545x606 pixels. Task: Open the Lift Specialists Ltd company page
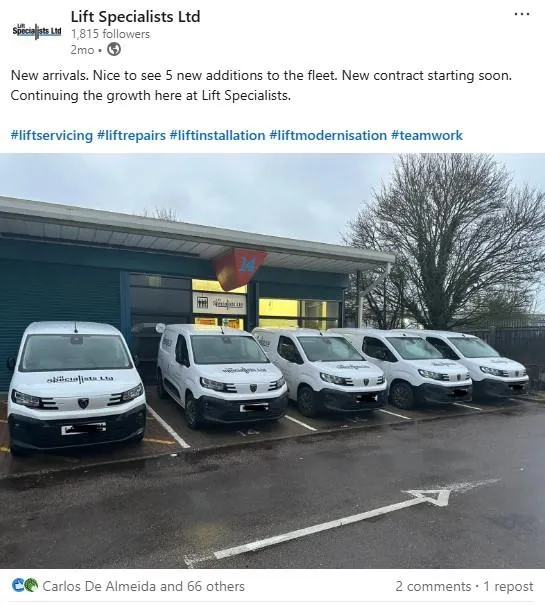click(x=135, y=17)
